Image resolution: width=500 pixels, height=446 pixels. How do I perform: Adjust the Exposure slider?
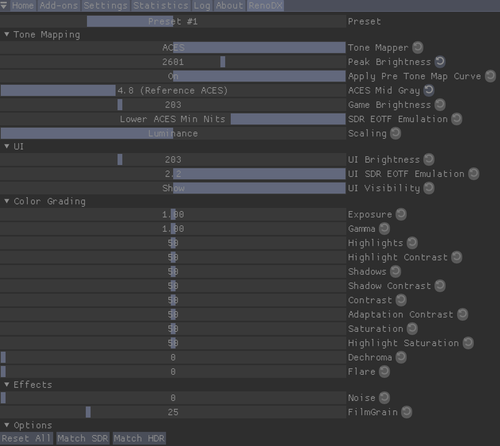point(173,214)
